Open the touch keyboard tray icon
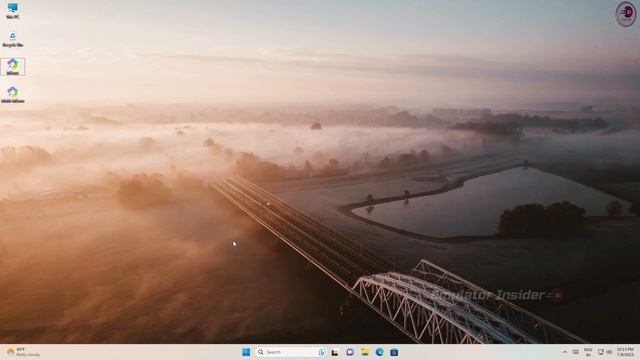 click(x=576, y=352)
